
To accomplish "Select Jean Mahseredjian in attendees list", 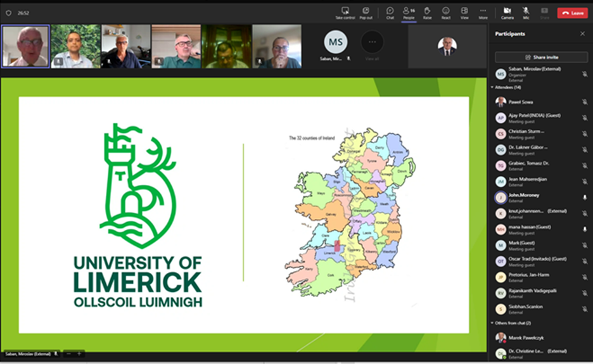I will (541, 182).
